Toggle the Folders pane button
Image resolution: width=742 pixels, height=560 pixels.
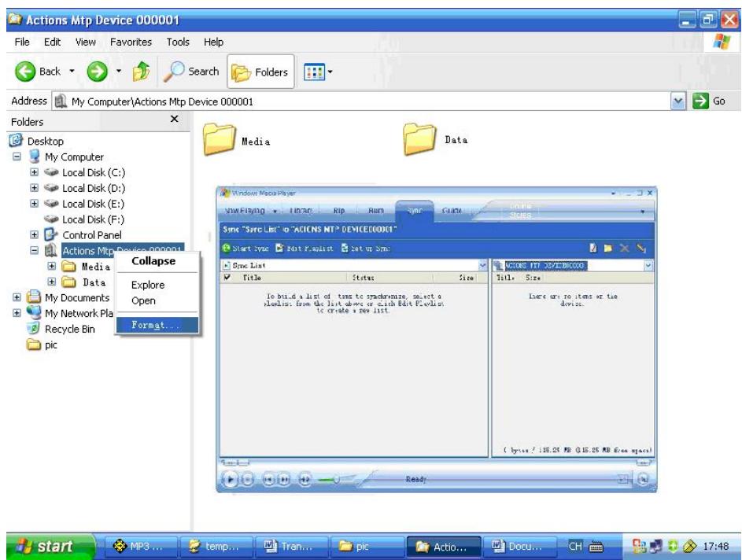(260, 72)
